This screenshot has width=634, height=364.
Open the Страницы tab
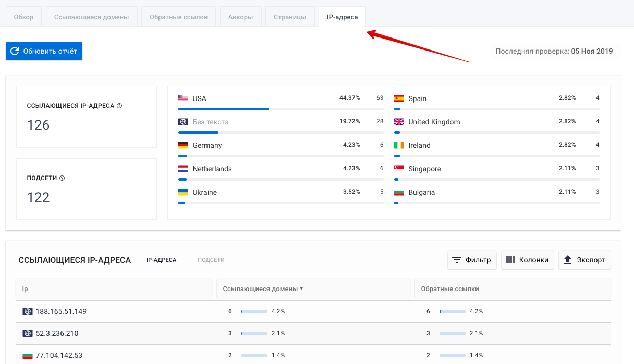click(290, 17)
